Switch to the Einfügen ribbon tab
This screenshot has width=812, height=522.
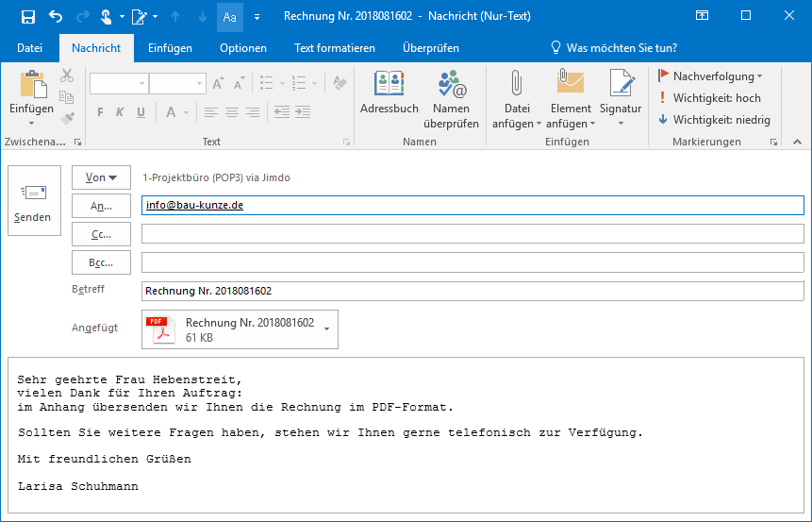tap(170, 48)
